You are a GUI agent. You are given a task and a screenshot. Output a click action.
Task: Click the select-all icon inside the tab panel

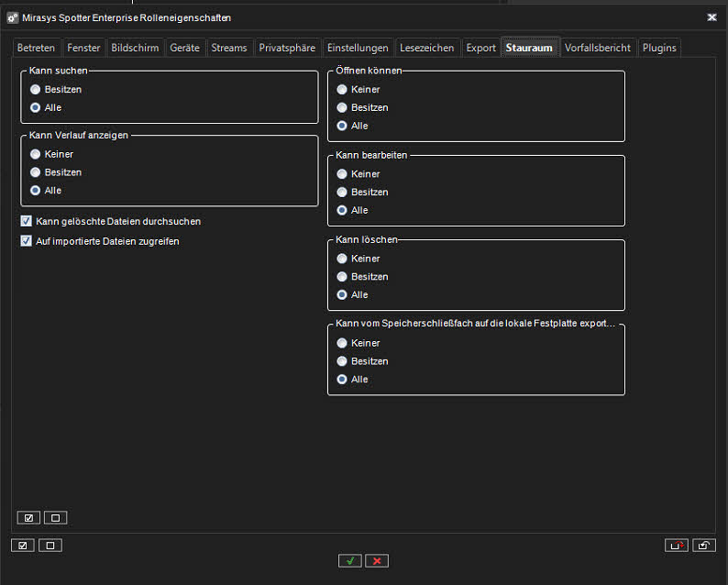coord(28,517)
